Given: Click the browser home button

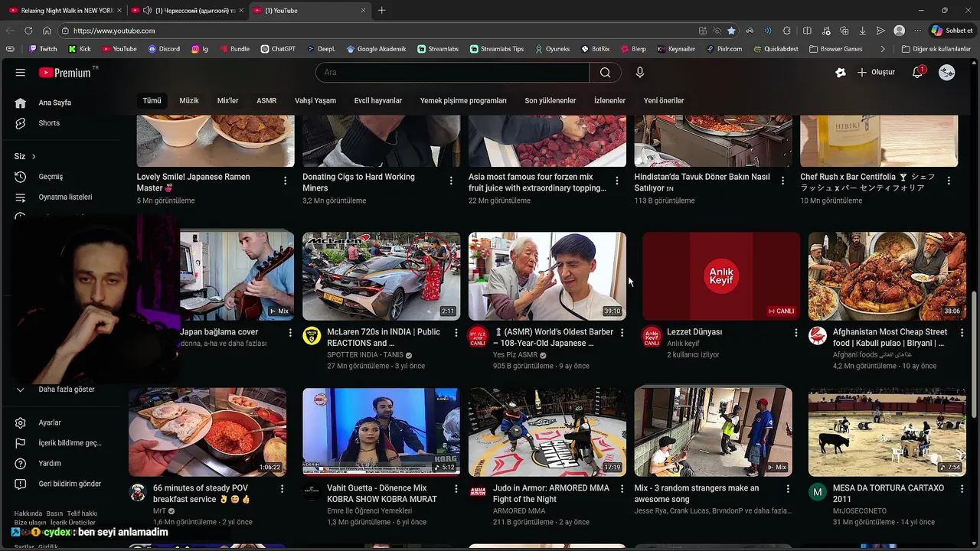Looking at the screenshot, I should (x=47, y=31).
